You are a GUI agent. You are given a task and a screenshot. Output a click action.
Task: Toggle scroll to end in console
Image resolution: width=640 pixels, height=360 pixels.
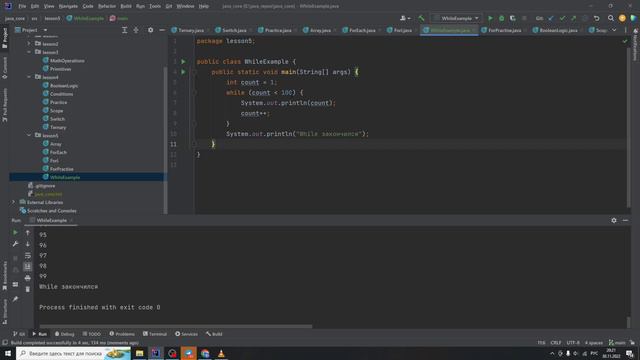[x=28, y=267]
